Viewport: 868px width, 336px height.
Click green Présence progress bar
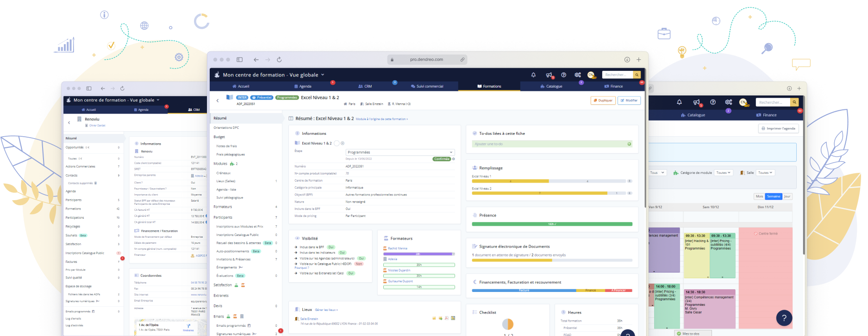[x=552, y=224]
